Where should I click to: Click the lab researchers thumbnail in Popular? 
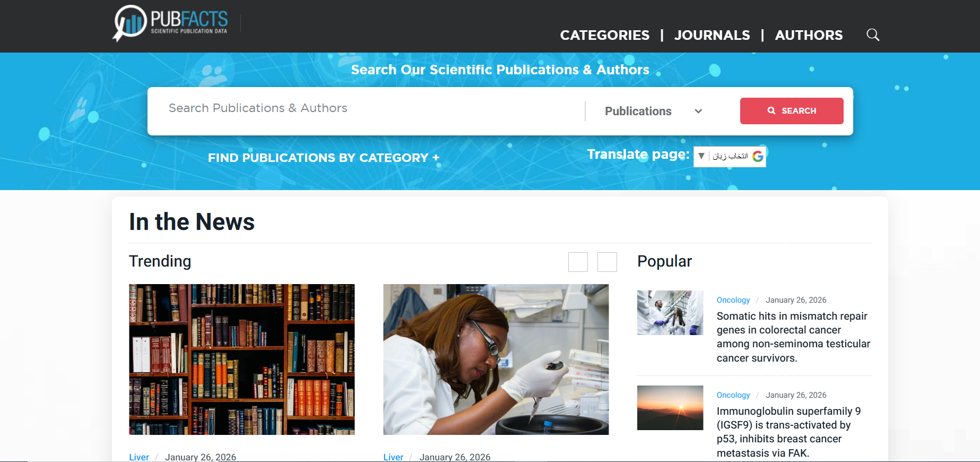670,313
